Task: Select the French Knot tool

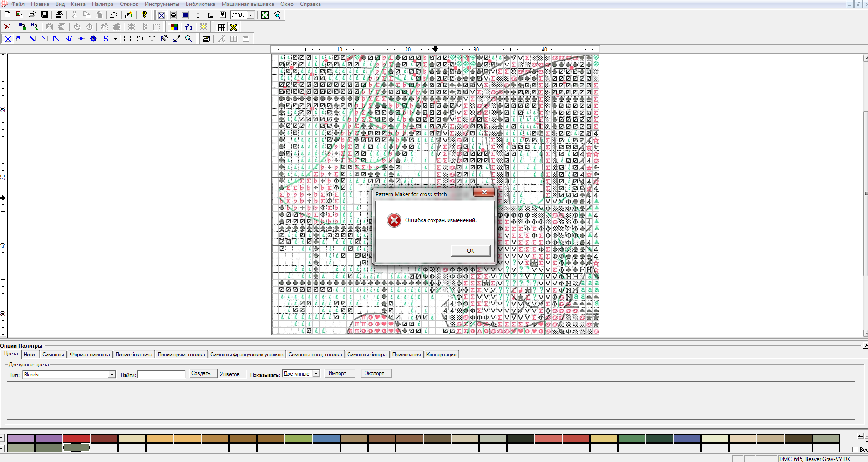Action: coord(81,39)
